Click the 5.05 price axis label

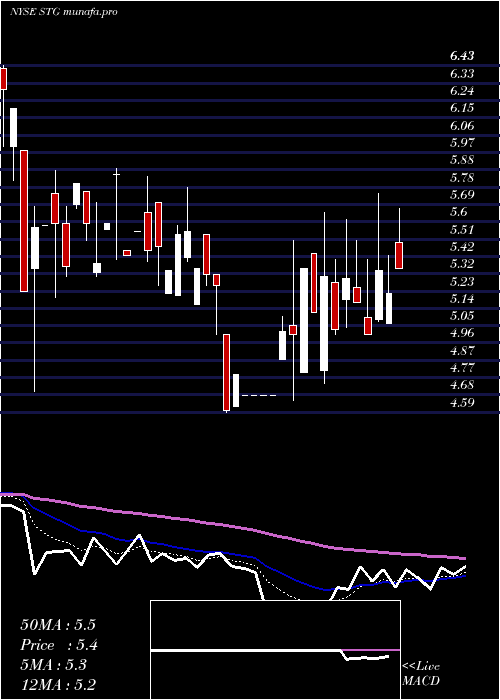tap(462, 316)
